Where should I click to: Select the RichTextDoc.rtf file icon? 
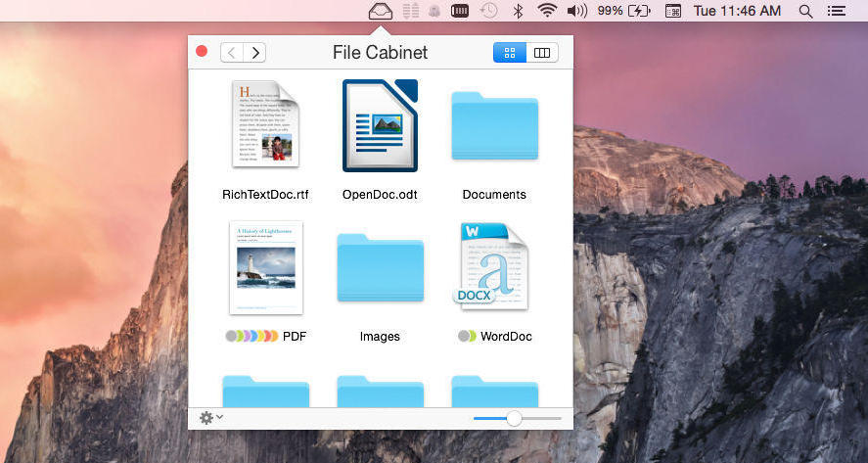point(265,123)
